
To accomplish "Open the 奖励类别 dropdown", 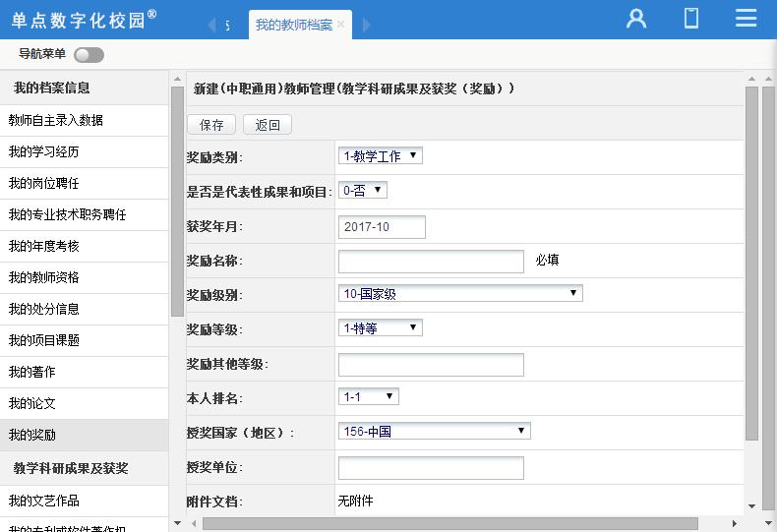I will 380,156.
